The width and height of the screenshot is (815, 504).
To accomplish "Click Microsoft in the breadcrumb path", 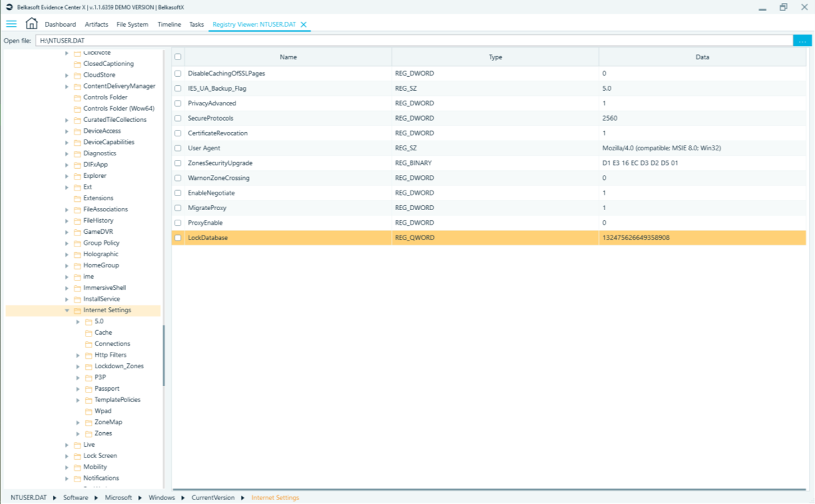I will (118, 498).
